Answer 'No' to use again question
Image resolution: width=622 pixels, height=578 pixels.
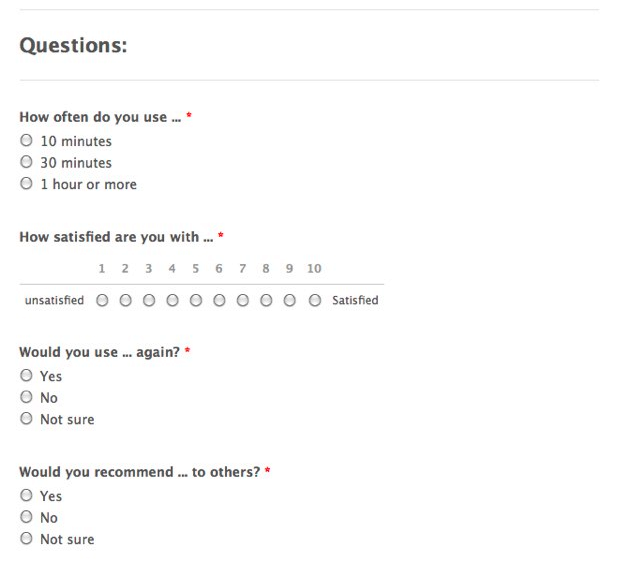point(26,397)
